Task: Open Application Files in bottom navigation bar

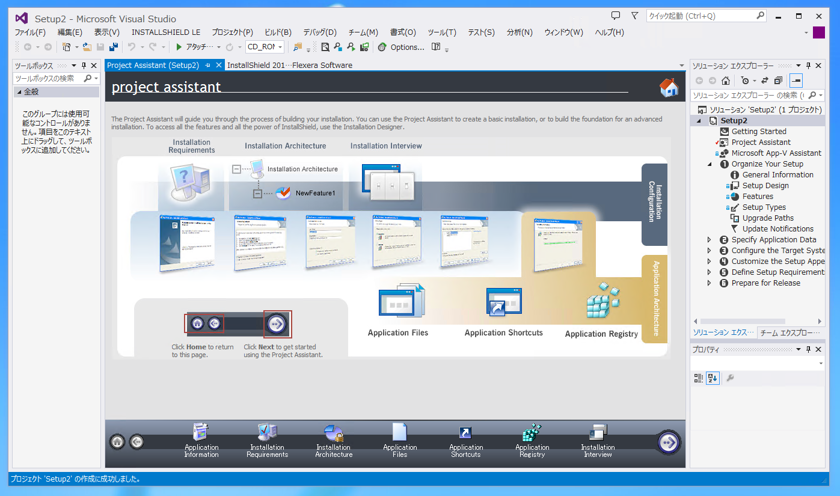Action: click(400, 440)
